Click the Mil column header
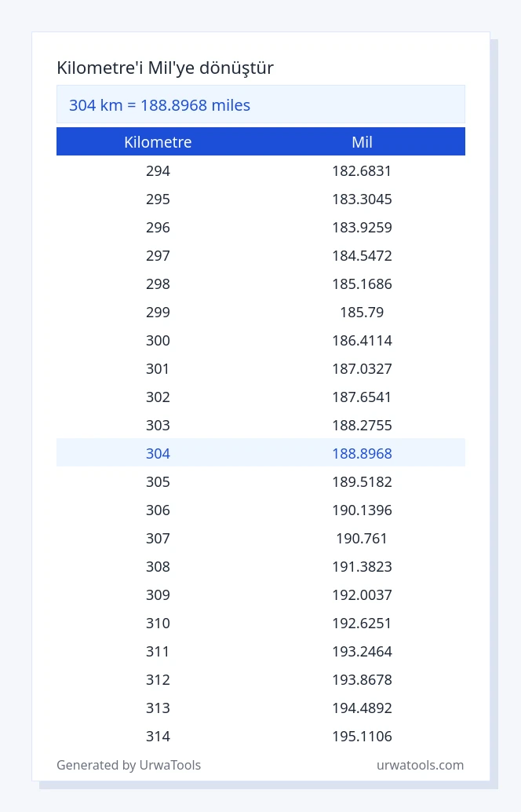This screenshot has height=812, width=521. tap(363, 142)
